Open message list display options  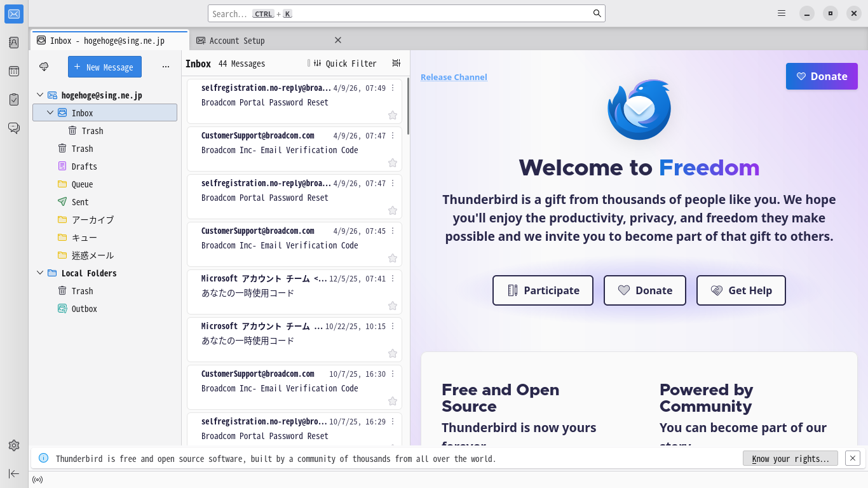coord(397,63)
